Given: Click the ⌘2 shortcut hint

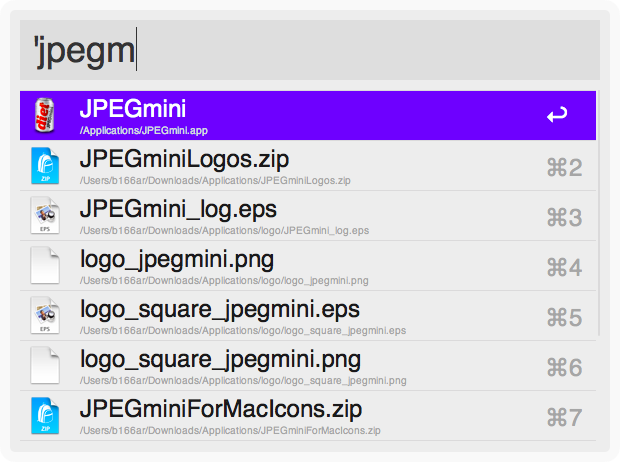Looking at the screenshot, I should pyautogui.click(x=565, y=167).
